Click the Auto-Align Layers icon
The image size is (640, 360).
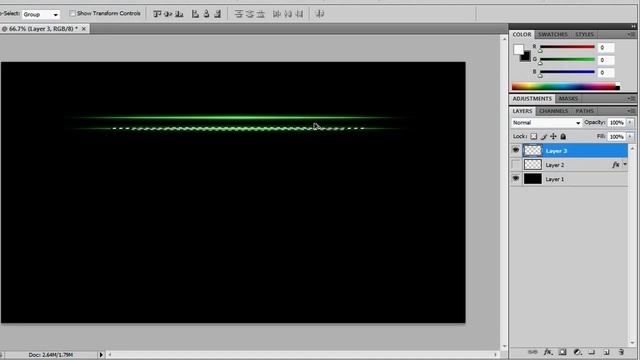click(320, 14)
